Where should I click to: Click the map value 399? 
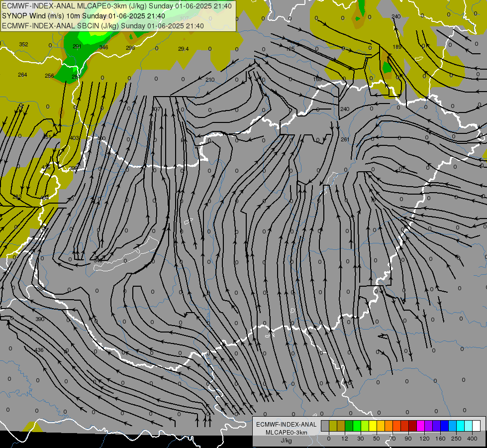click(73, 169)
